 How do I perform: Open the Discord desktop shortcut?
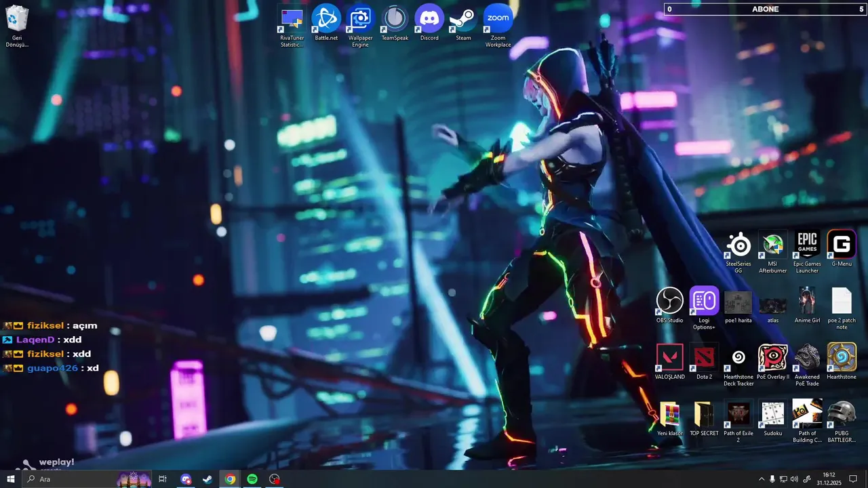pos(429,24)
